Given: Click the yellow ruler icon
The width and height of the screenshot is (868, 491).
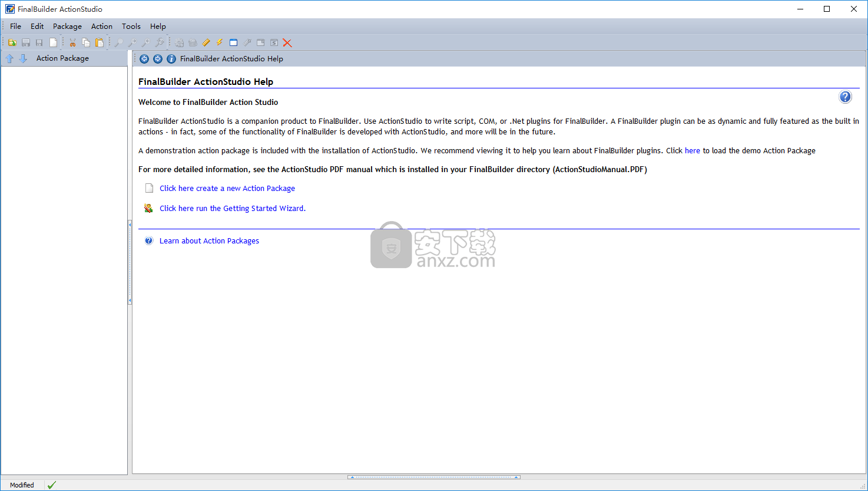Looking at the screenshot, I should point(206,42).
